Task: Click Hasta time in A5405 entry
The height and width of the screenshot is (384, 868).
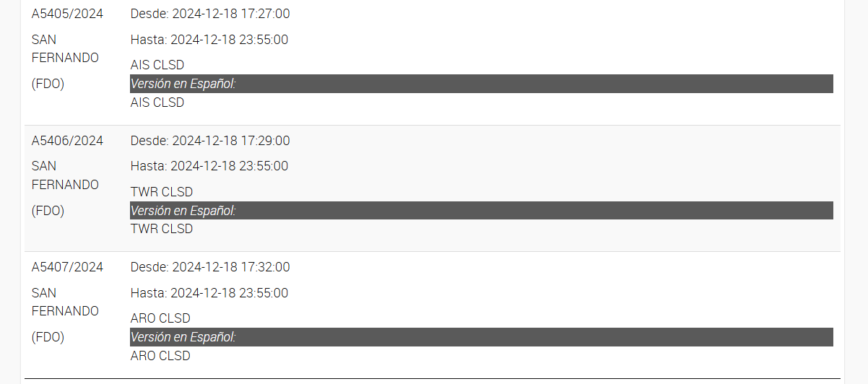Action: click(209, 40)
